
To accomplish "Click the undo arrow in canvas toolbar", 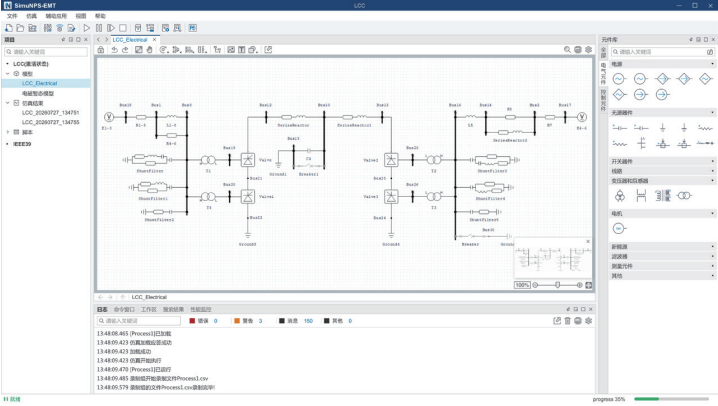I will click(x=114, y=50).
